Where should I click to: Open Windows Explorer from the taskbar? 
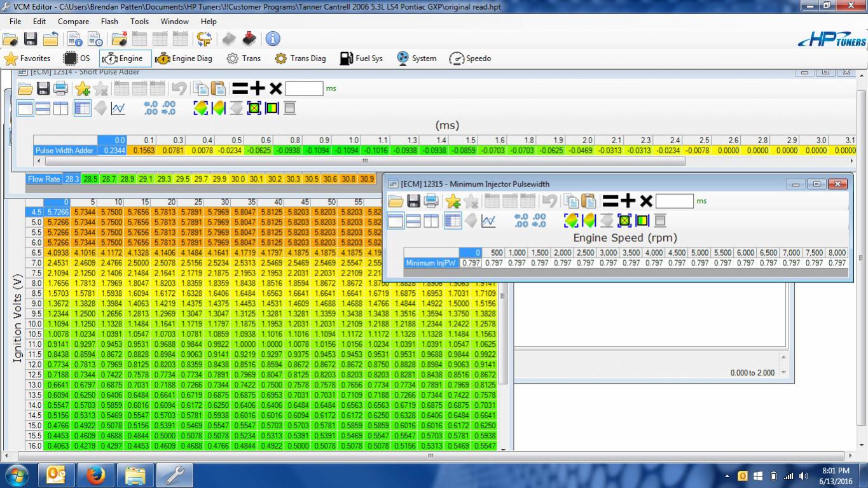click(x=135, y=475)
